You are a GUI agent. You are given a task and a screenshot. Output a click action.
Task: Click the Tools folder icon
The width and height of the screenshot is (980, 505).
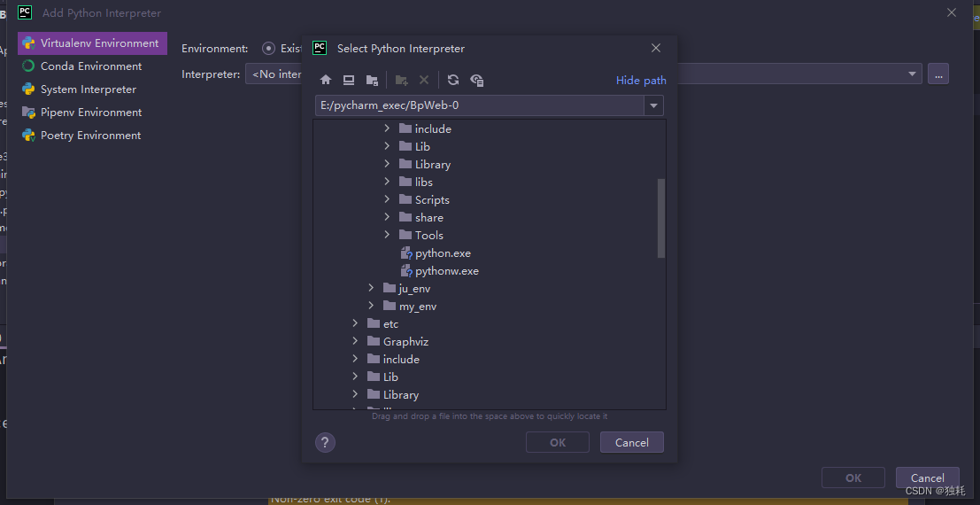pyautogui.click(x=405, y=235)
